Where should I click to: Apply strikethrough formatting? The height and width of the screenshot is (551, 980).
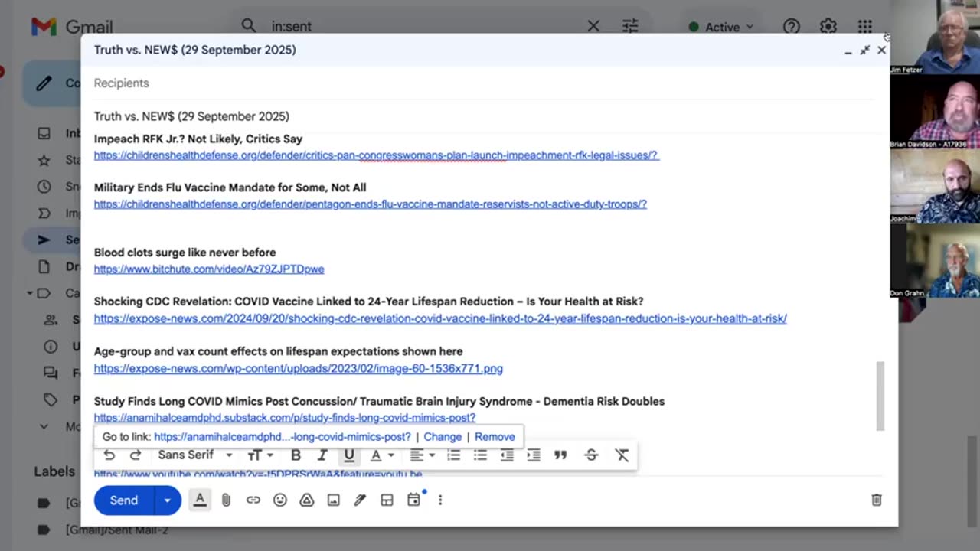point(591,455)
